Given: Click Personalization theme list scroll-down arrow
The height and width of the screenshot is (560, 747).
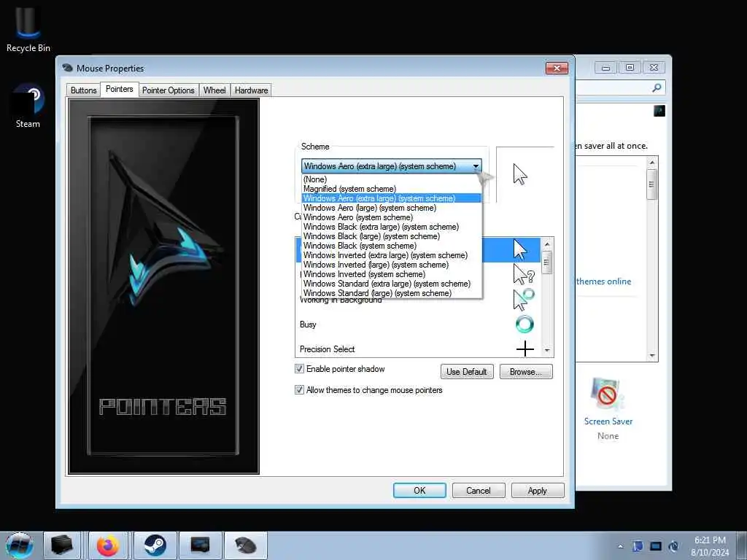Looking at the screenshot, I should (652, 356).
